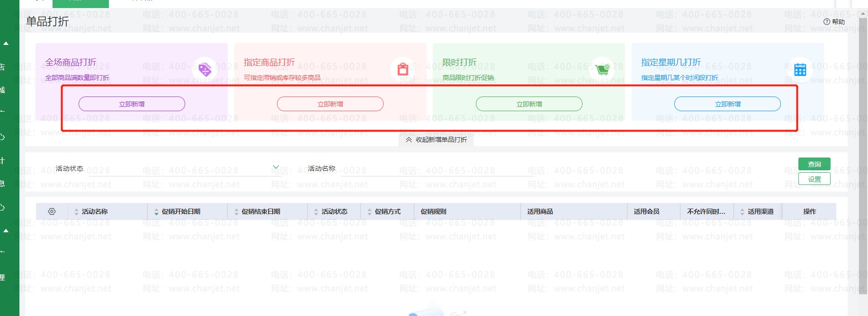The width and height of the screenshot is (868, 316).
Task: Click the 适用商品 column header
Action: pos(540,211)
